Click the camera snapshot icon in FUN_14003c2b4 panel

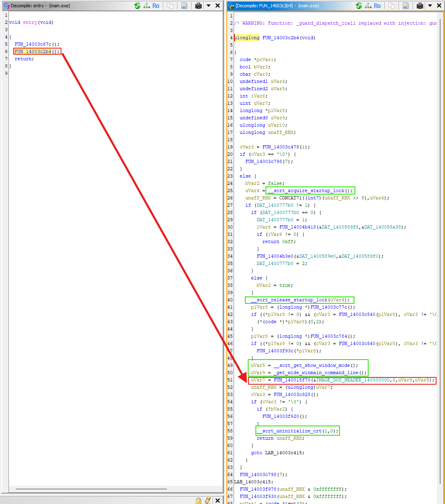click(x=420, y=6)
